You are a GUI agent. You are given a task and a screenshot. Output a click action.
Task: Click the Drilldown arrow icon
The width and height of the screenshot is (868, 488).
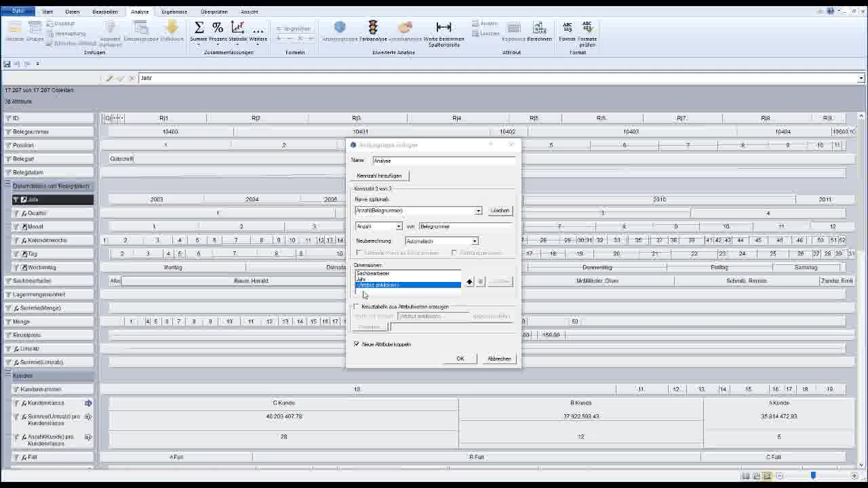(172, 27)
